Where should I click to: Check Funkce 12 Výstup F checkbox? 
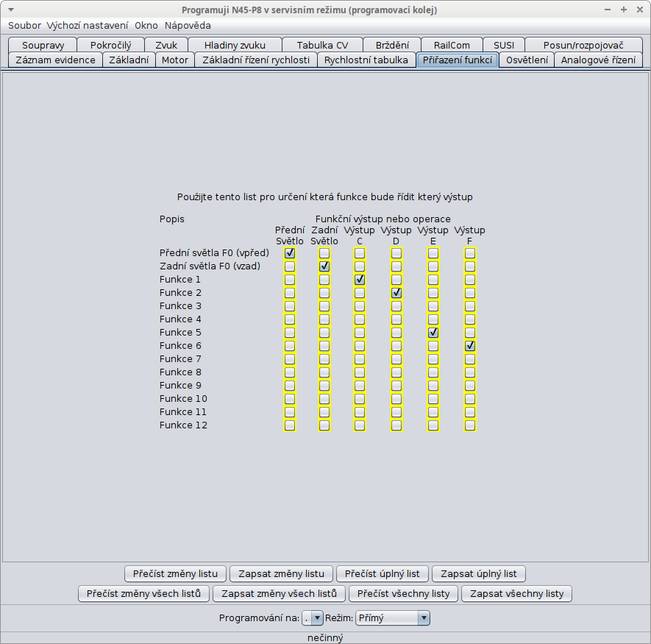tap(470, 425)
